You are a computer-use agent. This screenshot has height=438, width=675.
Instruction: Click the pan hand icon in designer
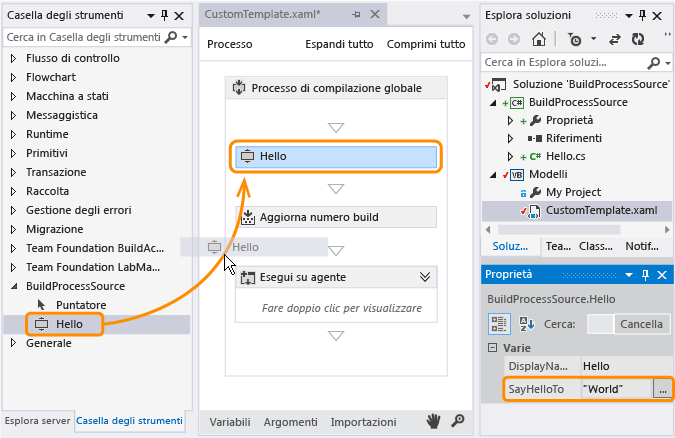433,421
